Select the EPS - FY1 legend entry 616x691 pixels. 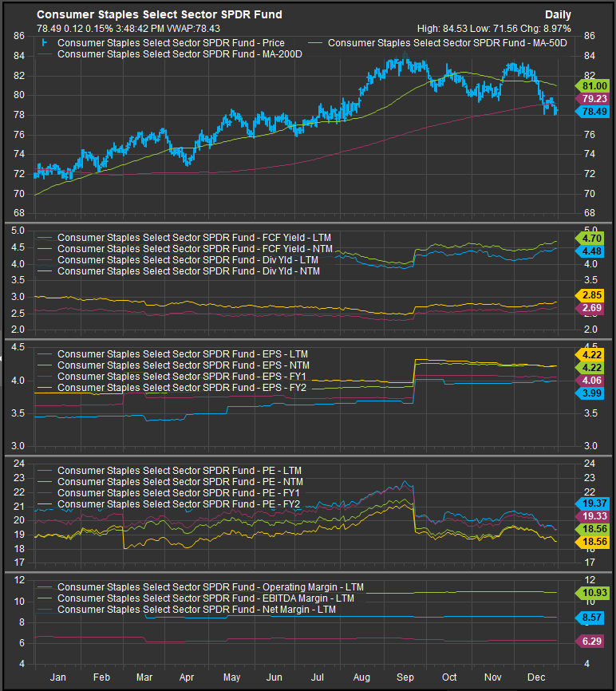pyautogui.click(x=172, y=377)
